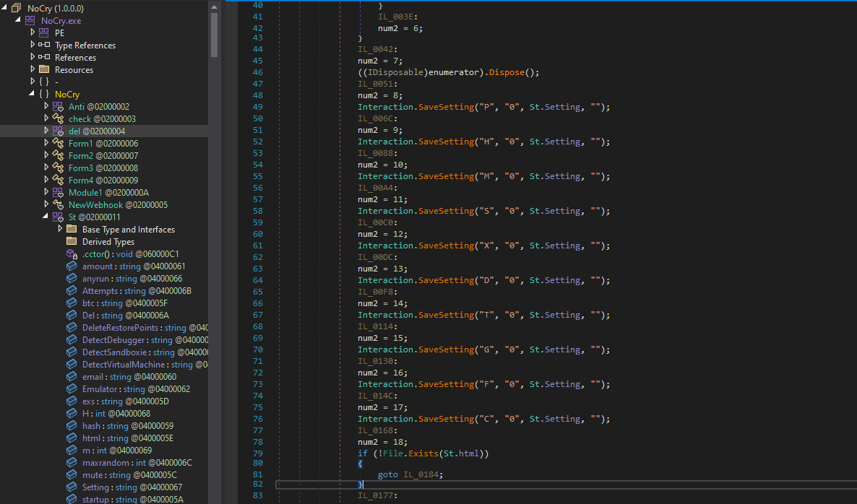Collapse the St class node
Screen dimensions: 857x504
(x=46, y=217)
